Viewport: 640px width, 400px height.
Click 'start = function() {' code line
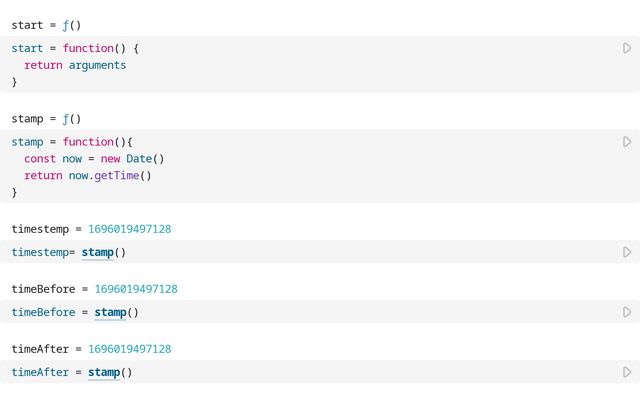(75, 48)
